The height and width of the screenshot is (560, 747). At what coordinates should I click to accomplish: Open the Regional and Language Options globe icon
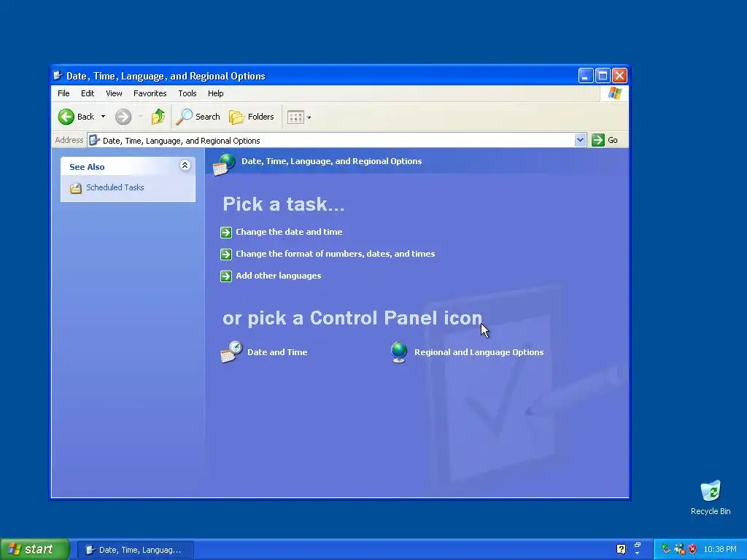click(x=399, y=352)
